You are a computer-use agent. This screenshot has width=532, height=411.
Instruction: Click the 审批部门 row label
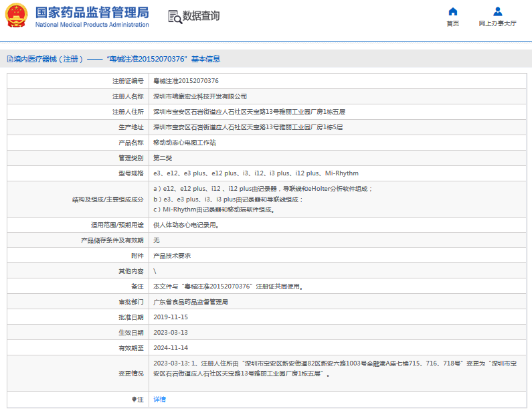tap(131, 302)
